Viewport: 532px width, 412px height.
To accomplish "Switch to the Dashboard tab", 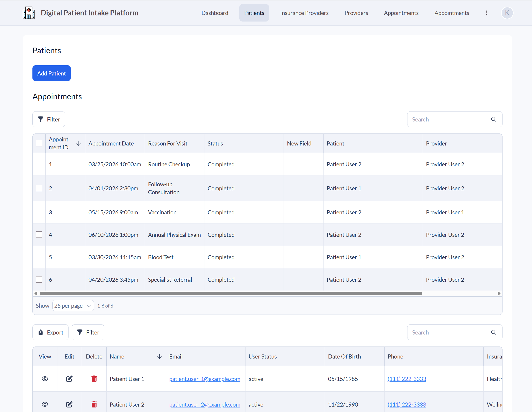I will coord(215,13).
